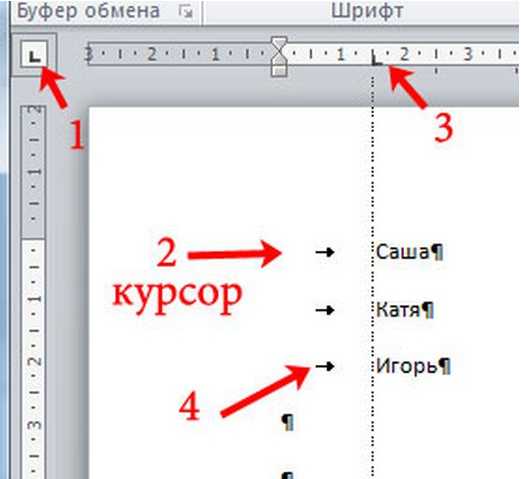Place cursor in the word Саша
Viewport: 521px width, 479px height.
coord(402,252)
